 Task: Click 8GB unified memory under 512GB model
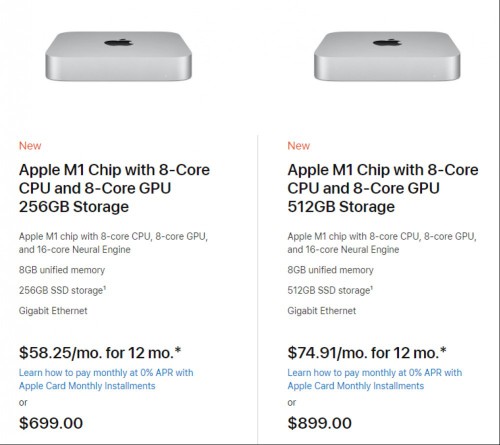(331, 270)
